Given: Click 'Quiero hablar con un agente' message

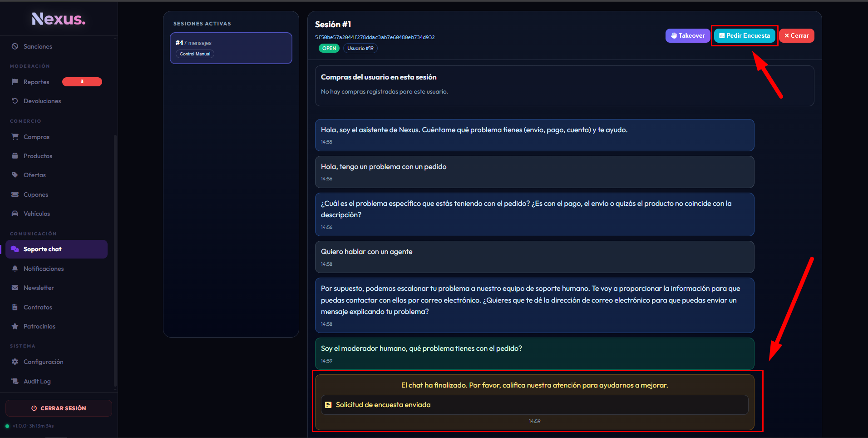Looking at the screenshot, I should (535, 257).
